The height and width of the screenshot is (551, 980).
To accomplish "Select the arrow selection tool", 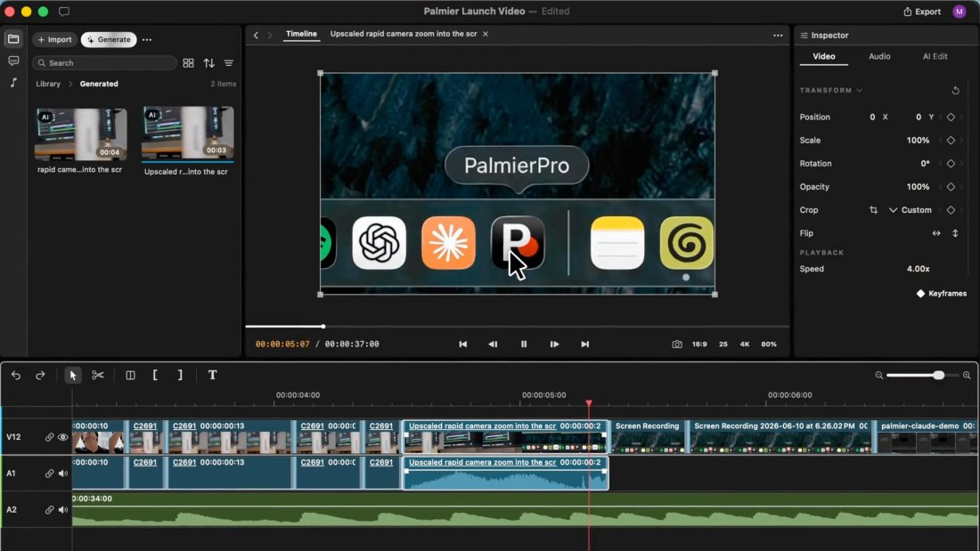I will pyautogui.click(x=72, y=375).
